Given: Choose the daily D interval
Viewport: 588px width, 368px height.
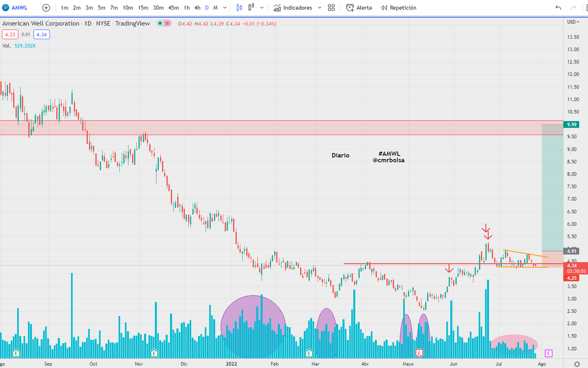Looking at the screenshot, I should pos(207,8).
